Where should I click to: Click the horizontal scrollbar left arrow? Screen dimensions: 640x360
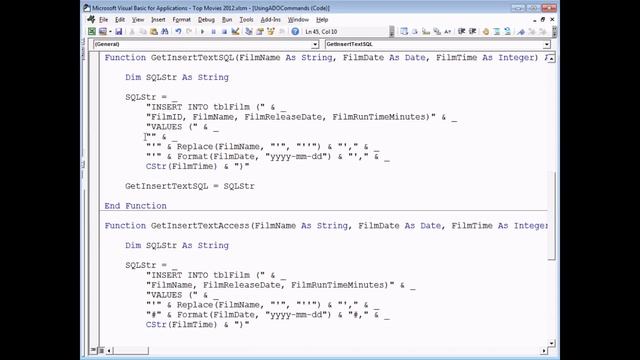[x=109, y=351]
